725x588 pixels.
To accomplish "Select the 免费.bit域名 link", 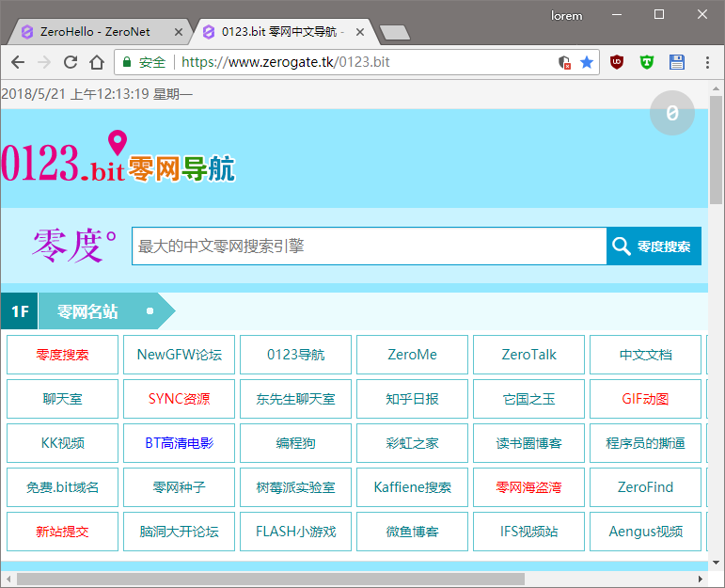I will pos(62,487).
